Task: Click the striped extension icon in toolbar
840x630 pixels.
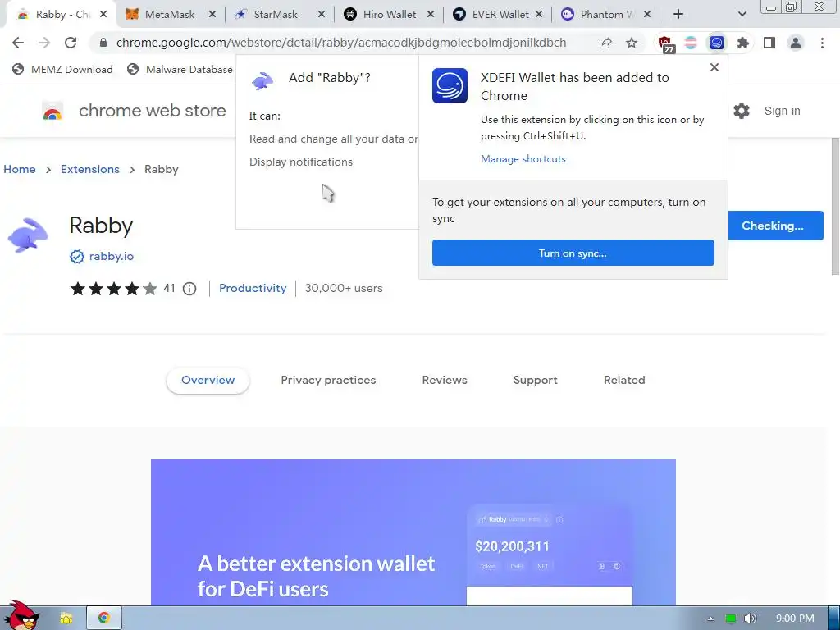Action: pos(691,43)
